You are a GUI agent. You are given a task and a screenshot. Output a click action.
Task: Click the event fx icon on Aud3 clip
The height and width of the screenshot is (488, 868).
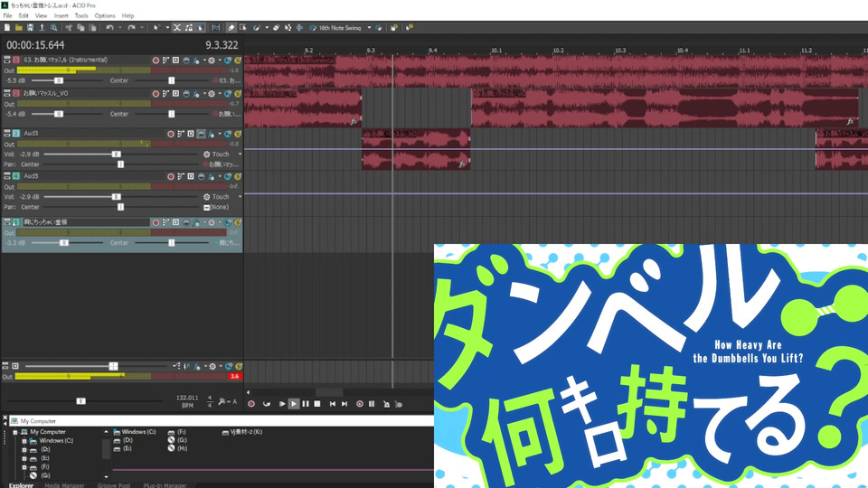[x=462, y=164]
